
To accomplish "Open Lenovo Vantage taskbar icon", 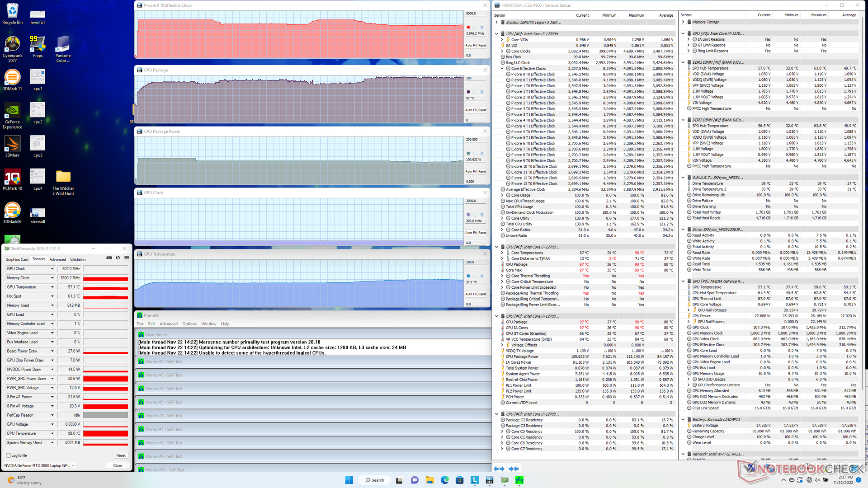I will [x=475, y=480].
